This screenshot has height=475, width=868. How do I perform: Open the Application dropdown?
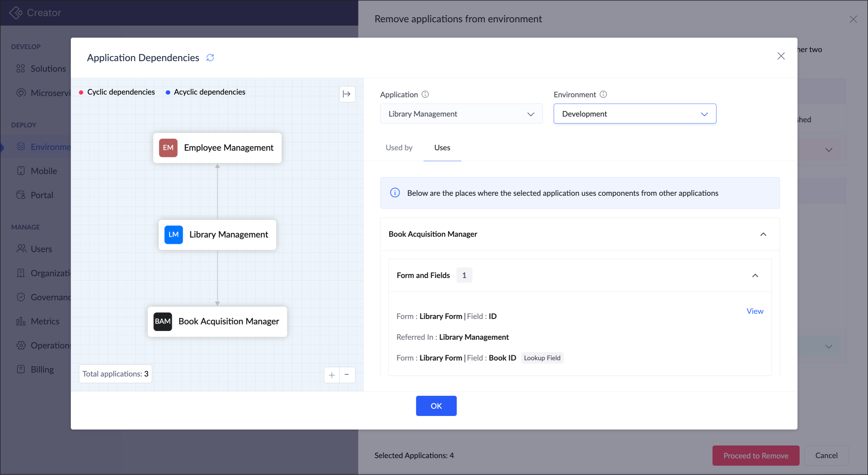461,114
